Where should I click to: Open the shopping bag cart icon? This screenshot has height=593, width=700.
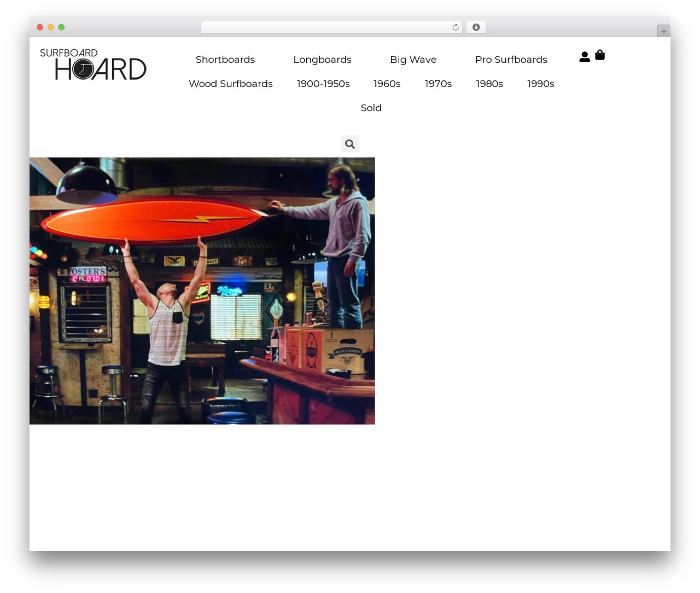[x=600, y=55]
